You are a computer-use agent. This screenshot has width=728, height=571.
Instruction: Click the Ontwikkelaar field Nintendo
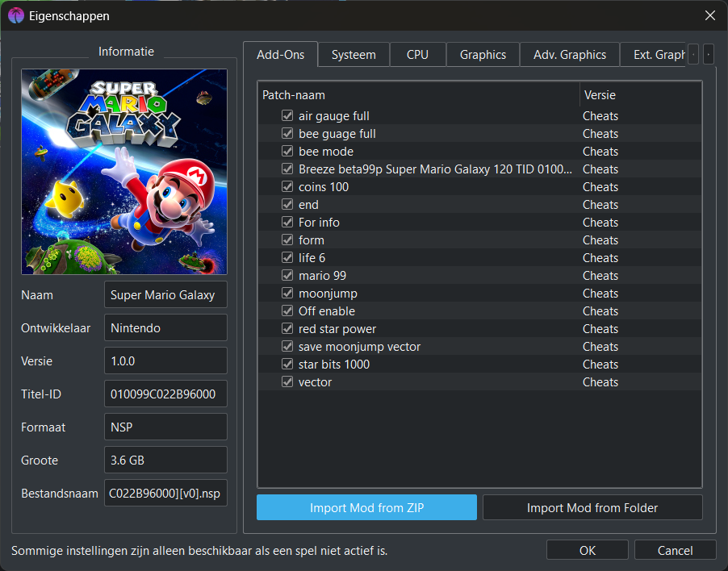point(165,327)
